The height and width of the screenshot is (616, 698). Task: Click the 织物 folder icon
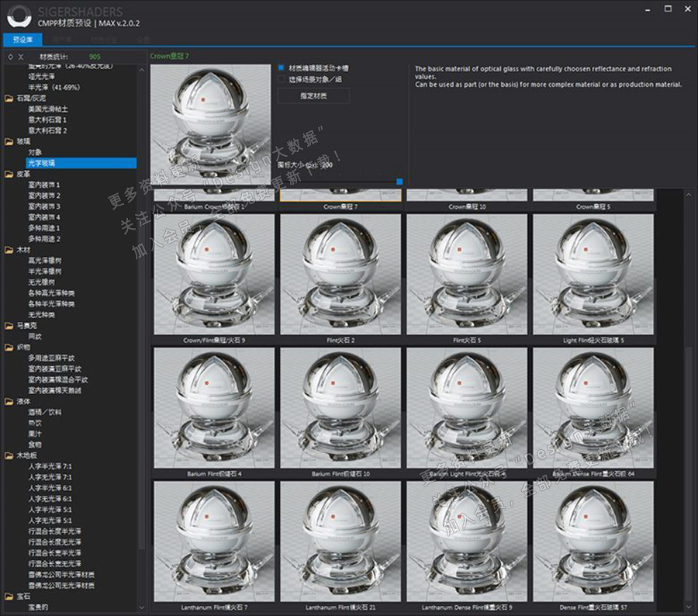(x=9, y=348)
